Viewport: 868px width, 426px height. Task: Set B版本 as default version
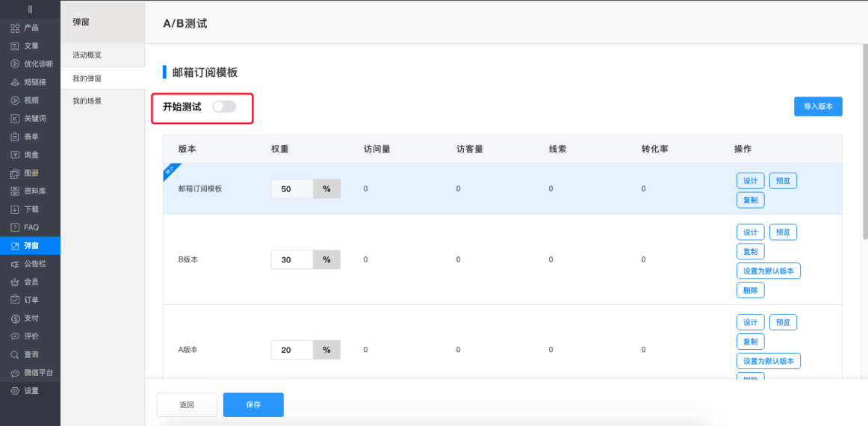pos(769,271)
